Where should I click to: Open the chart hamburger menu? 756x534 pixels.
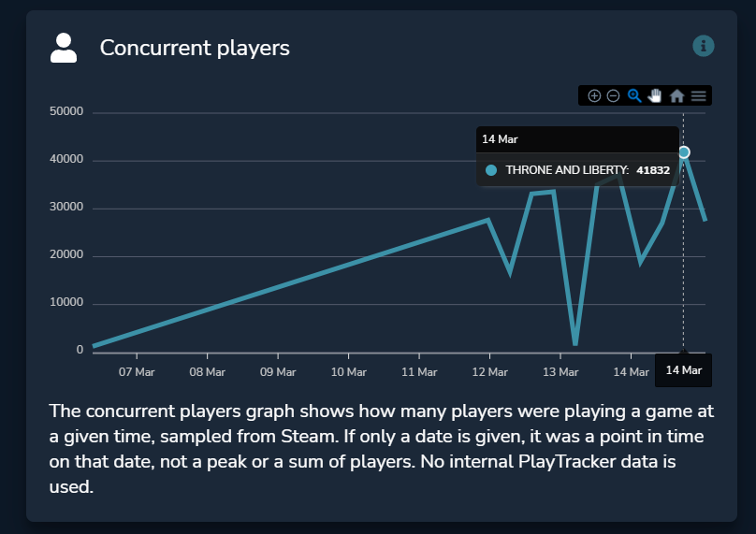(x=698, y=96)
